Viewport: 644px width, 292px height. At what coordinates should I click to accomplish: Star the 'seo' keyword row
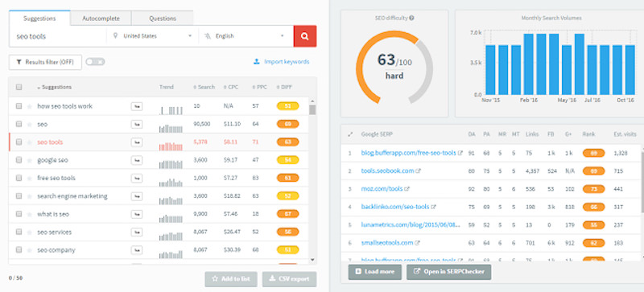[x=29, y=124]
